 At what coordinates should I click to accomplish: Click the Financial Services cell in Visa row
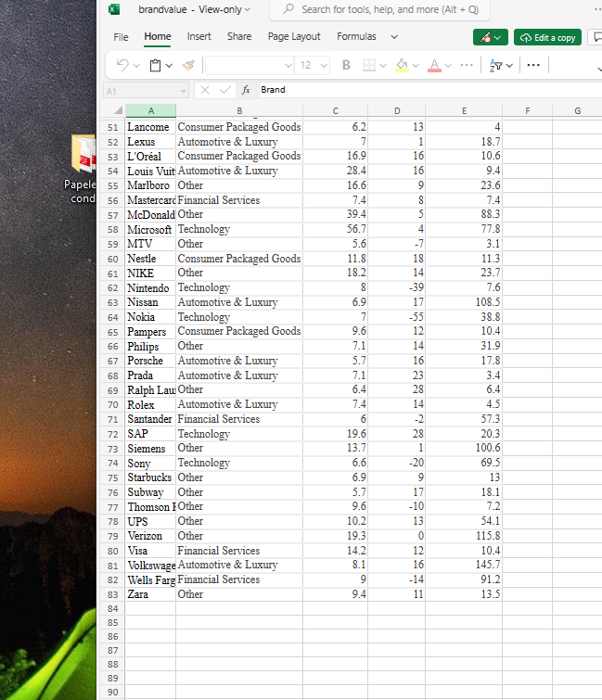pyautogui.click(x=239, y=551)
